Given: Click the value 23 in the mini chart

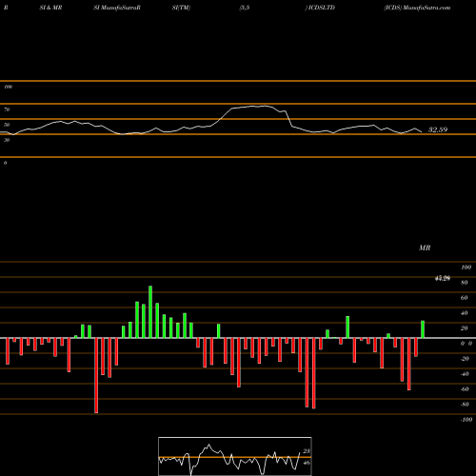Looking at the screenshot, I should (x=307, y=451).
